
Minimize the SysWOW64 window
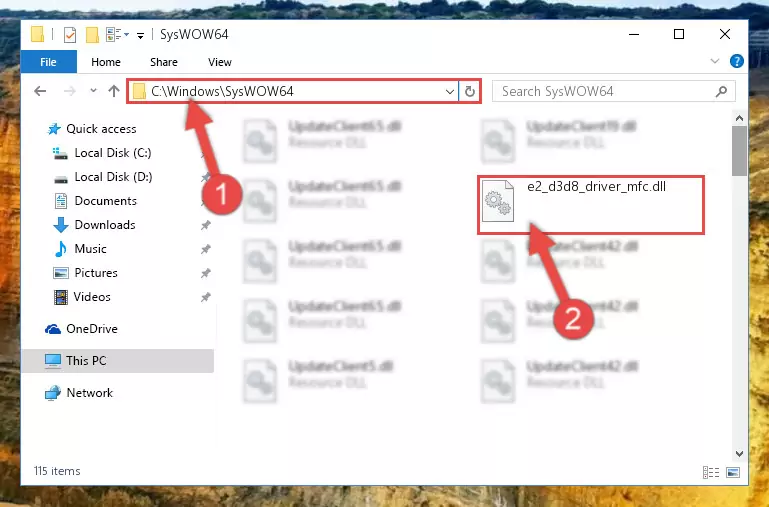634,34
